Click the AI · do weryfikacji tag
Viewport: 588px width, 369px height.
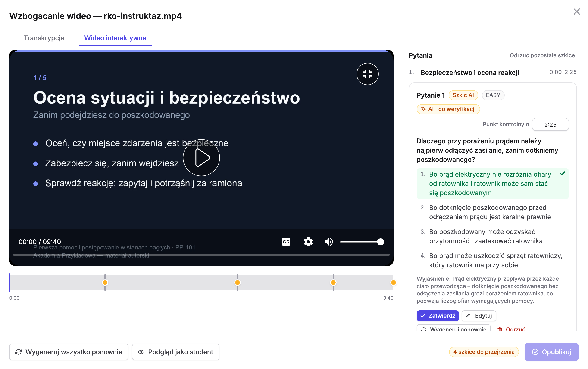(x=448, y=109)
